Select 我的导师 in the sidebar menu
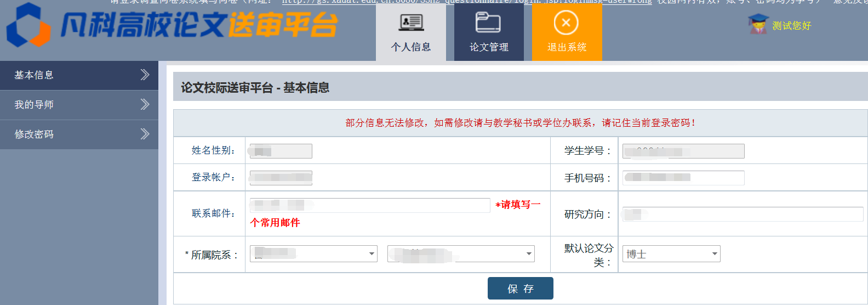868x305 pixels. [34, 105]
